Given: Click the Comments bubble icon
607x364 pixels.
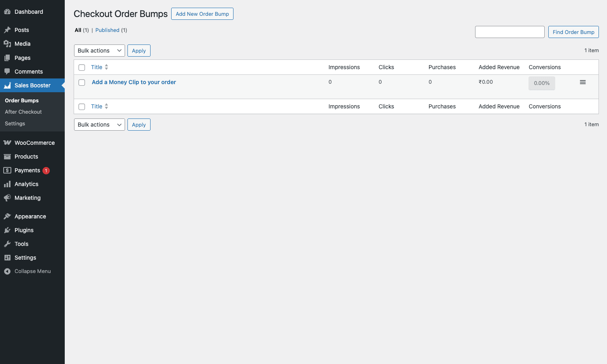Looking at the screenshot, I should (7, 72).
